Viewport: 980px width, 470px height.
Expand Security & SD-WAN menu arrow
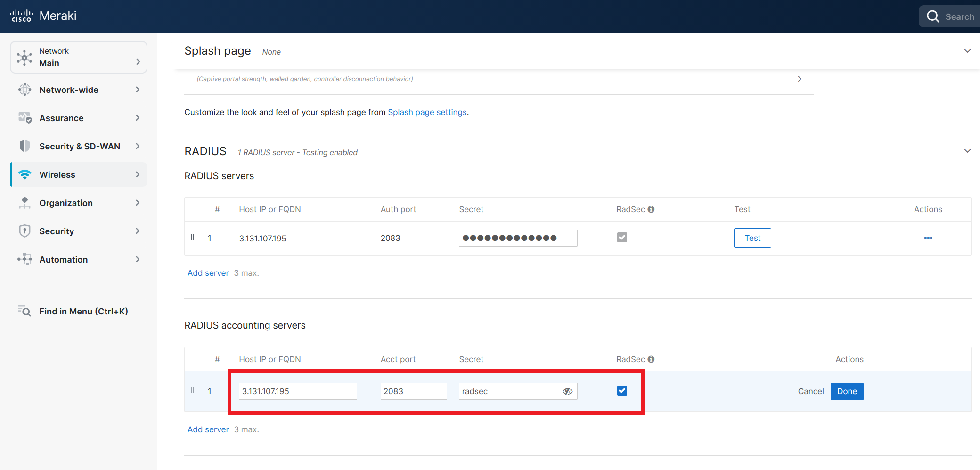click(138, 146)
